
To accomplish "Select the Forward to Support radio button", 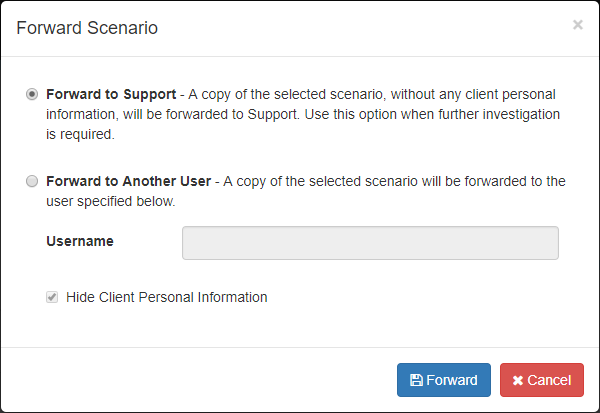I will pos(33,94).
